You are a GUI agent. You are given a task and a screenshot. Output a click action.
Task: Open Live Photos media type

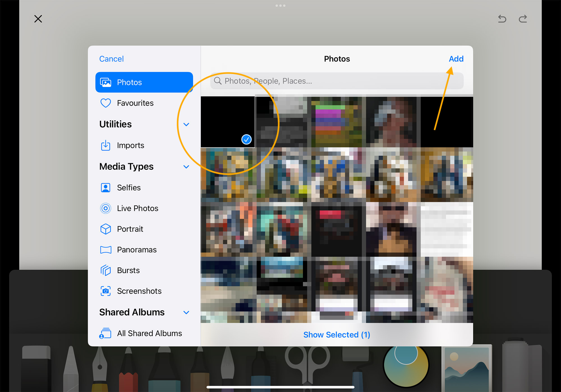[x=144, y=208]
